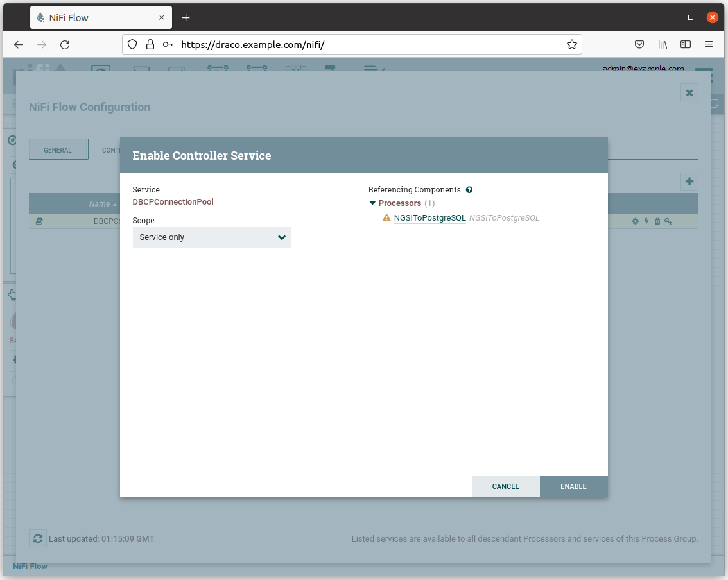Toggle the browser sidebar
The image size is (728, 580).
point(685,44)
